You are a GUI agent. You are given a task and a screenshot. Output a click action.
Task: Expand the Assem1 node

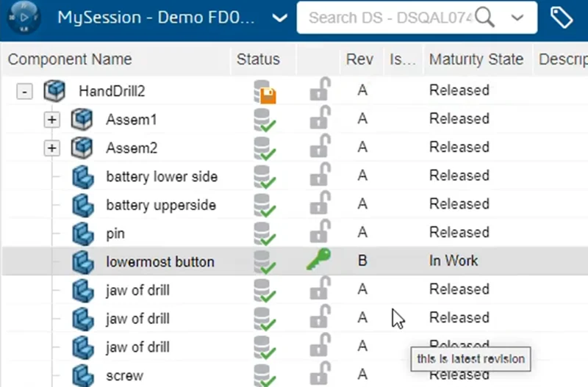[51, 120]
